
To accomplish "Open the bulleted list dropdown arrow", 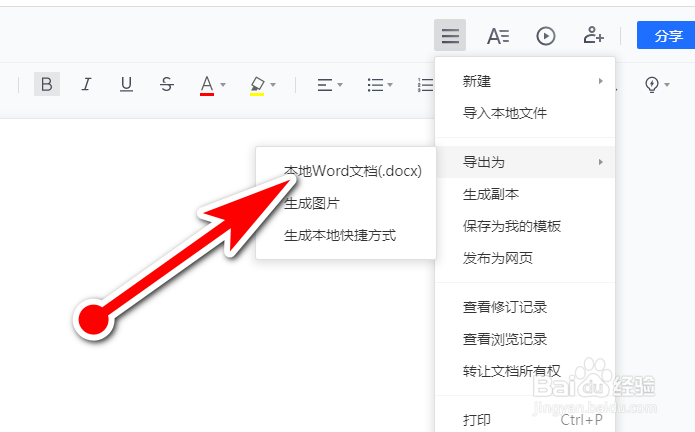I will click(390, 85).
